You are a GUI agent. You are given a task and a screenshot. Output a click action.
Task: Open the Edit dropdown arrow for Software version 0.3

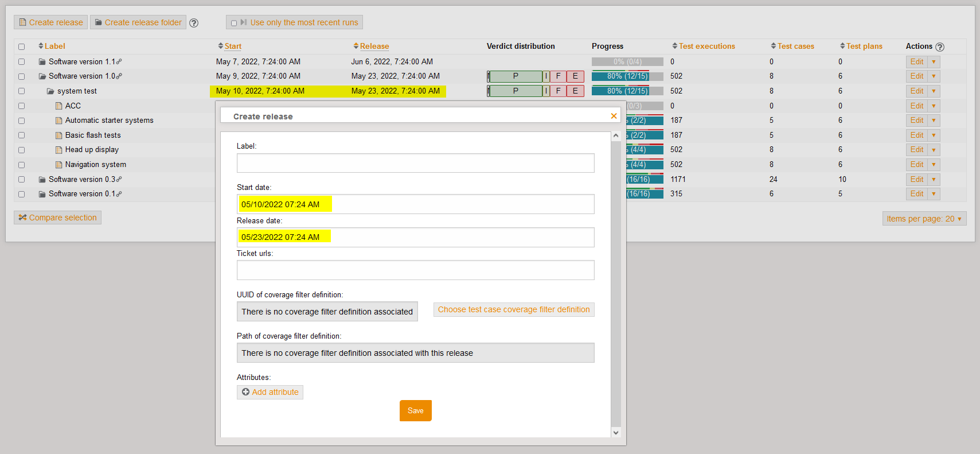pos(934,180)
